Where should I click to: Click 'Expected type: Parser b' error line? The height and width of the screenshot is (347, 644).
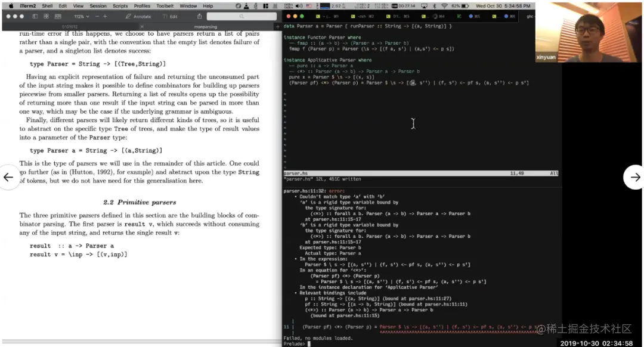pos(330,247)
